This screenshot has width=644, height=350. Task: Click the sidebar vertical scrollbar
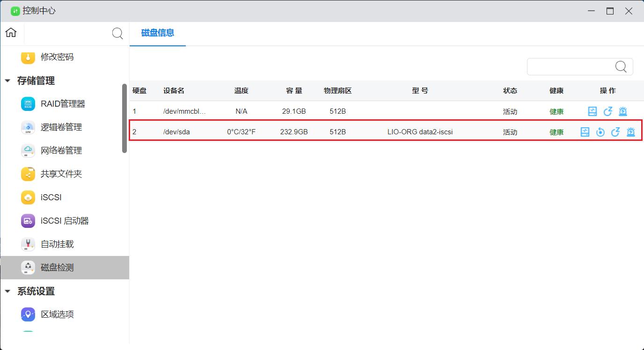pos(124,118)
